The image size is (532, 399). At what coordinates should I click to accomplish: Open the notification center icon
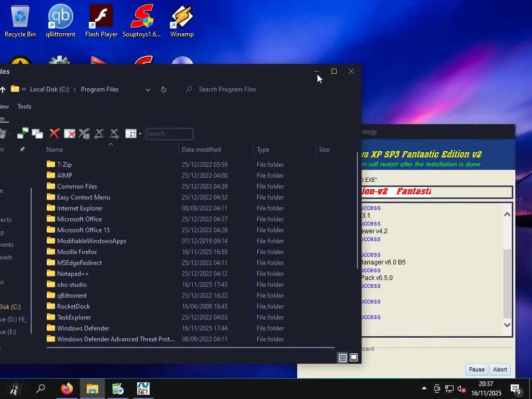tap(516, 390)
